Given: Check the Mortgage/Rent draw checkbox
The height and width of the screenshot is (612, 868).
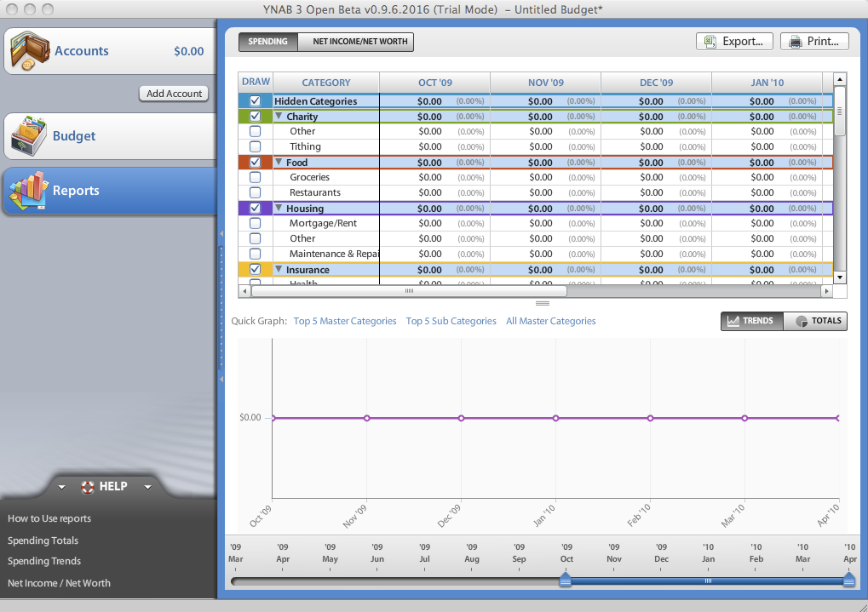Looking at the screenshot, I should (256, 223).
